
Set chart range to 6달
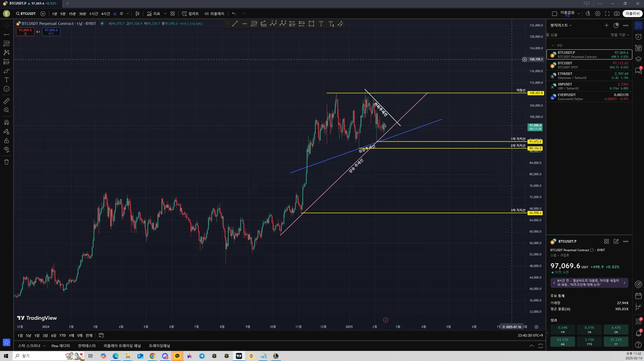(x=54, y=336)
